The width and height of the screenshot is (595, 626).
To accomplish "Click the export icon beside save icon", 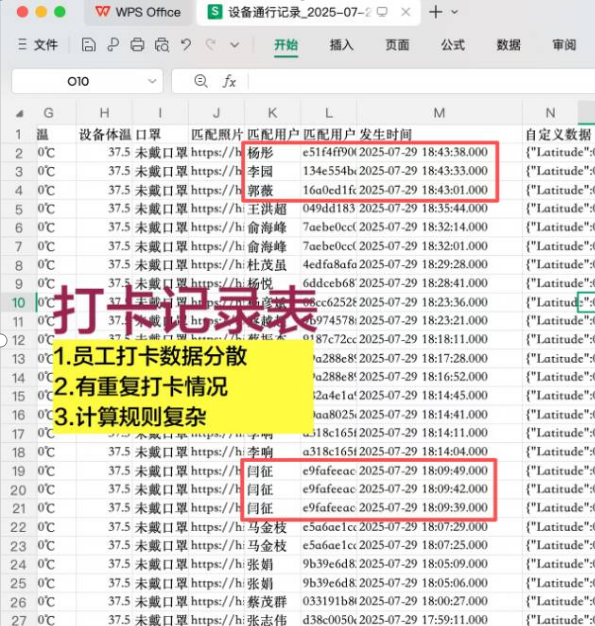I will 113,45.
